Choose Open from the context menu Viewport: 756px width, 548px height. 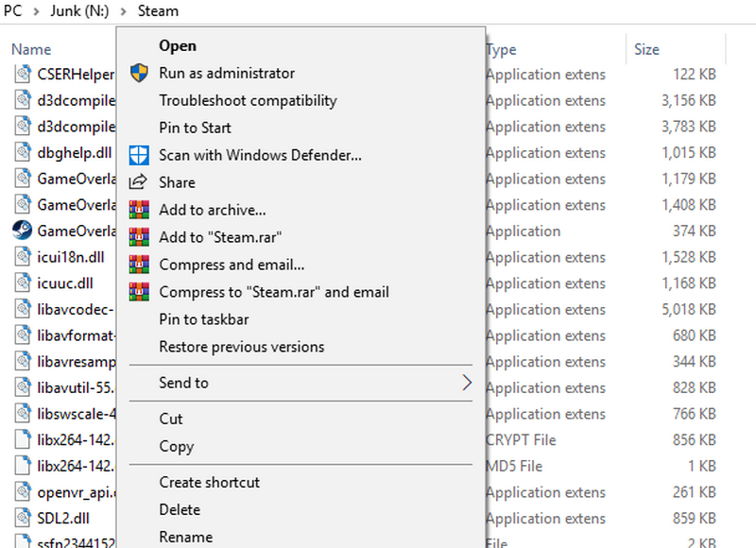click(x=178, y=45)
